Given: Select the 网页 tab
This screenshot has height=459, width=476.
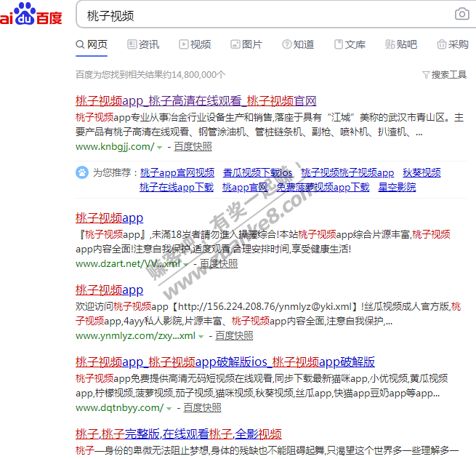Looking at the screenshot, I should [92, 44].
